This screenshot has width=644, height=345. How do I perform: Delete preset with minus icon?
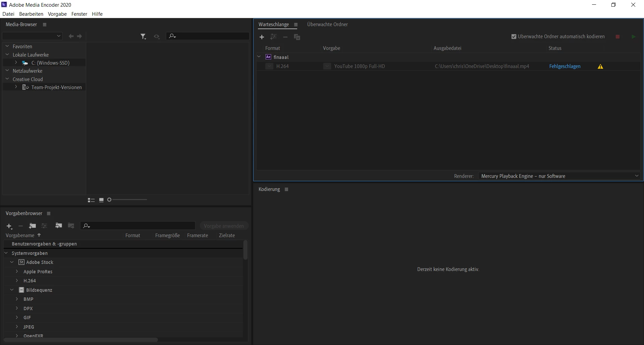tap(20, 226)
